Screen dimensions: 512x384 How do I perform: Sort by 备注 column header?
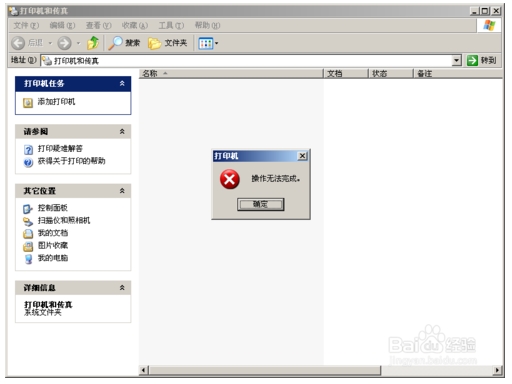tap(458, 73)
